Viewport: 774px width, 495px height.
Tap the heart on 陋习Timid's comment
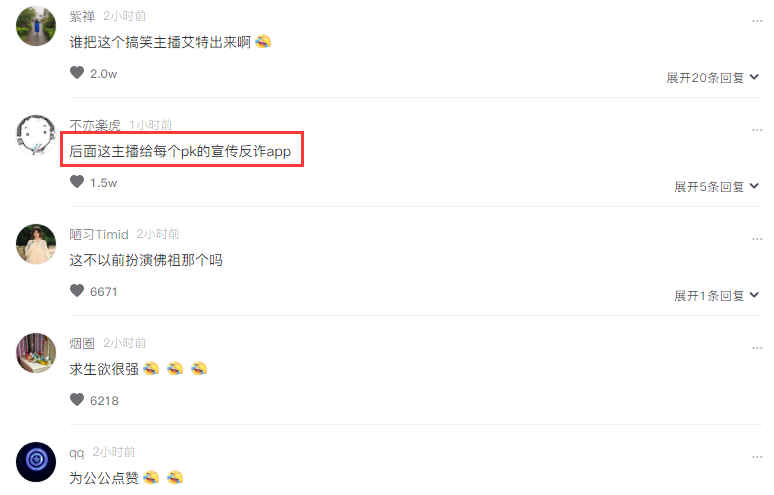(x=77, y=291)
